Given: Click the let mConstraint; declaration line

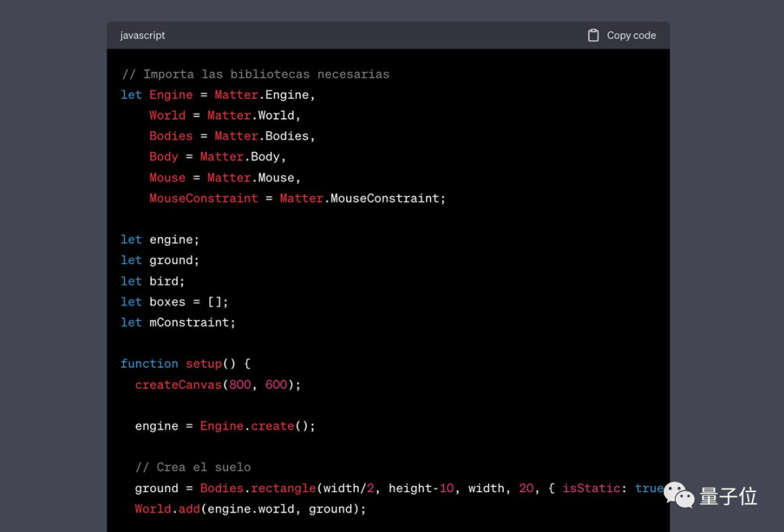Looking at the screenshot, I should (x=178, y=322).
